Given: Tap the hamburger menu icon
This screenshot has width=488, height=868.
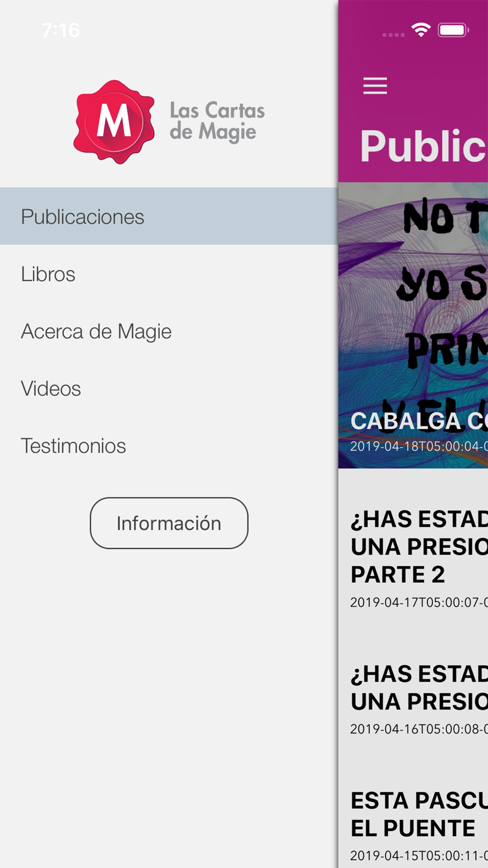Looking at the screenshot, I should [375, 85].
